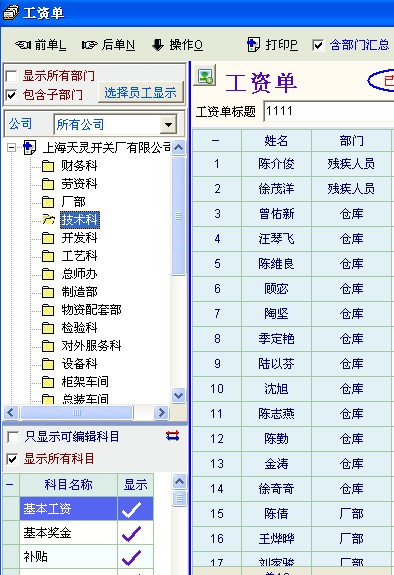Open the 所有公司 dropdown arrow

point(168,124)
